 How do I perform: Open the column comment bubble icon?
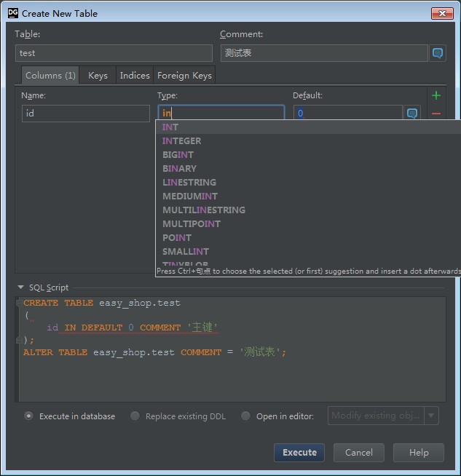click(x=412, y=114)
